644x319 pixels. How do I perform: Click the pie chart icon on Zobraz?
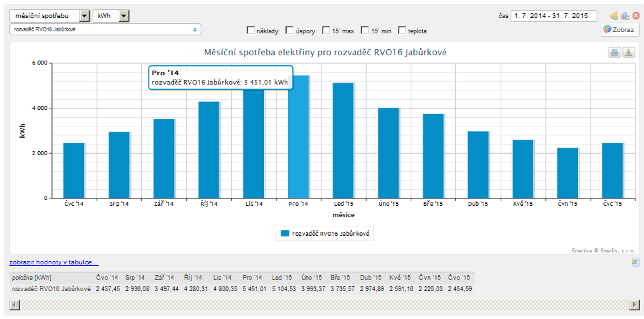coord(607,29)
